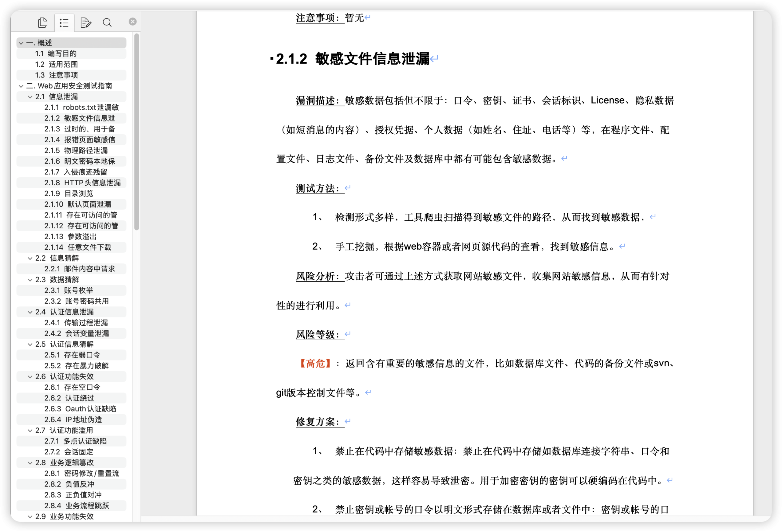Collapse the '一. 概述' section
Viewport: 782px width, 532px height.
(x=21, y=43)
